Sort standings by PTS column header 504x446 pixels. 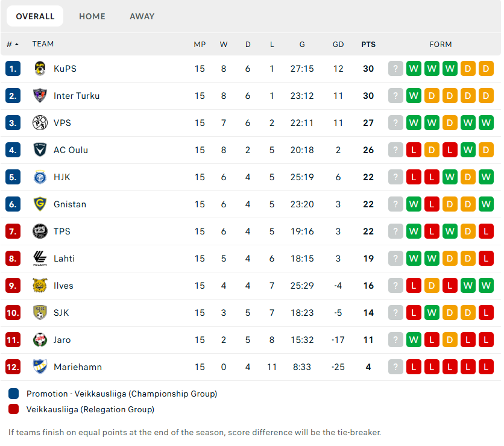[x=368, y=45]
